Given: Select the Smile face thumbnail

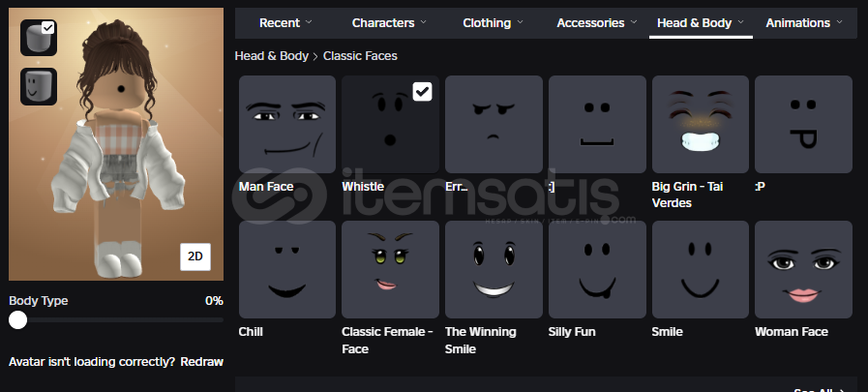Looking at the screenshot, I should pos(701,269).
